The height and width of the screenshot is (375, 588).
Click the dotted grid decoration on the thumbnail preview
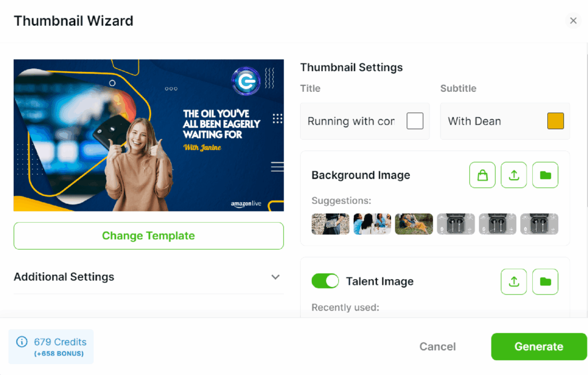point(277,118)
